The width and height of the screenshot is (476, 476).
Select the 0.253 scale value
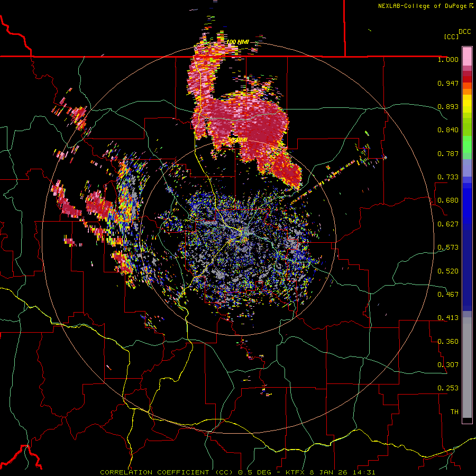tap(448, 388)
